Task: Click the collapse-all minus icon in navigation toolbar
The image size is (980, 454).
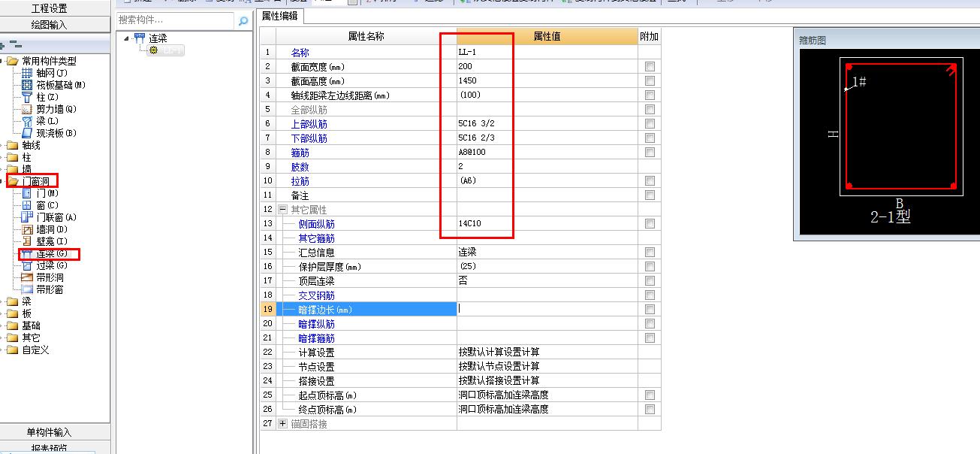Action: 16,45
